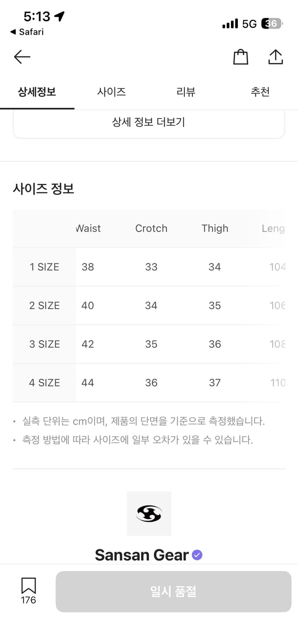
Task: Return to Safari via the status bar link
Action: coord(27,32)
